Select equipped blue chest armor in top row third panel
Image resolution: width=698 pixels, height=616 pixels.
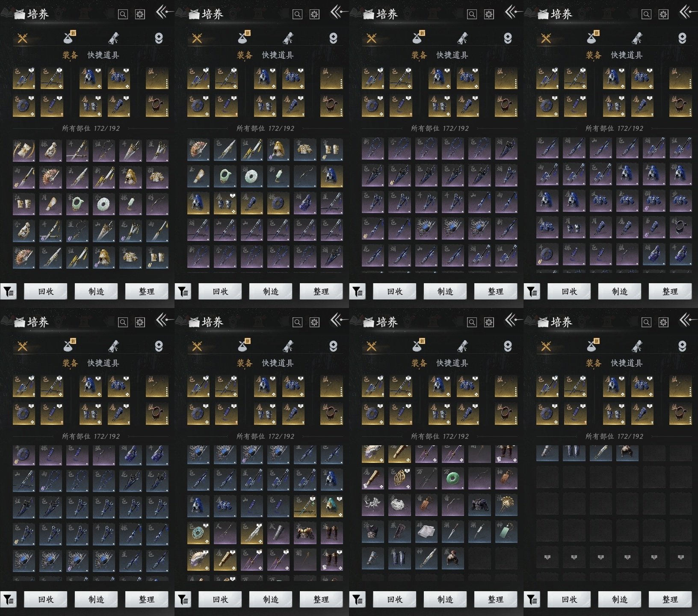[x=467, y=78]
